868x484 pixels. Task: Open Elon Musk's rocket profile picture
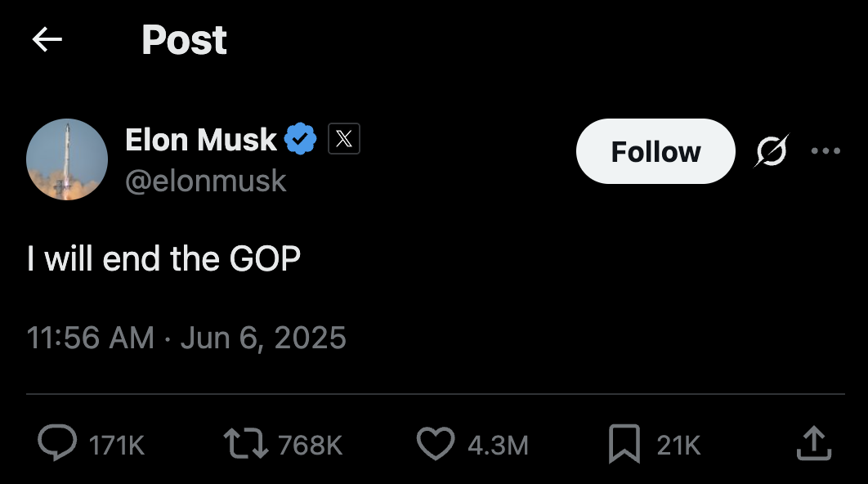(67, 159)
